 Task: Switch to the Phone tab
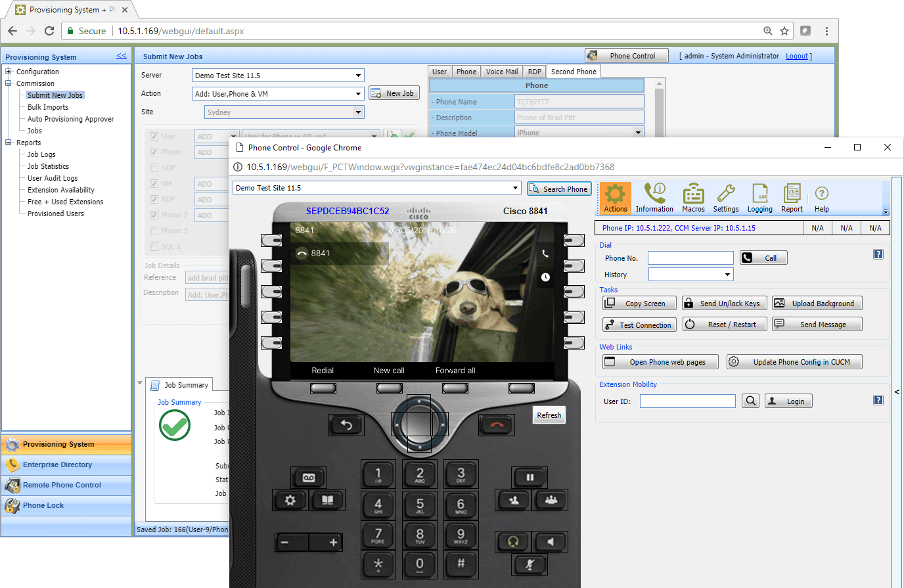tap(466, 72)
